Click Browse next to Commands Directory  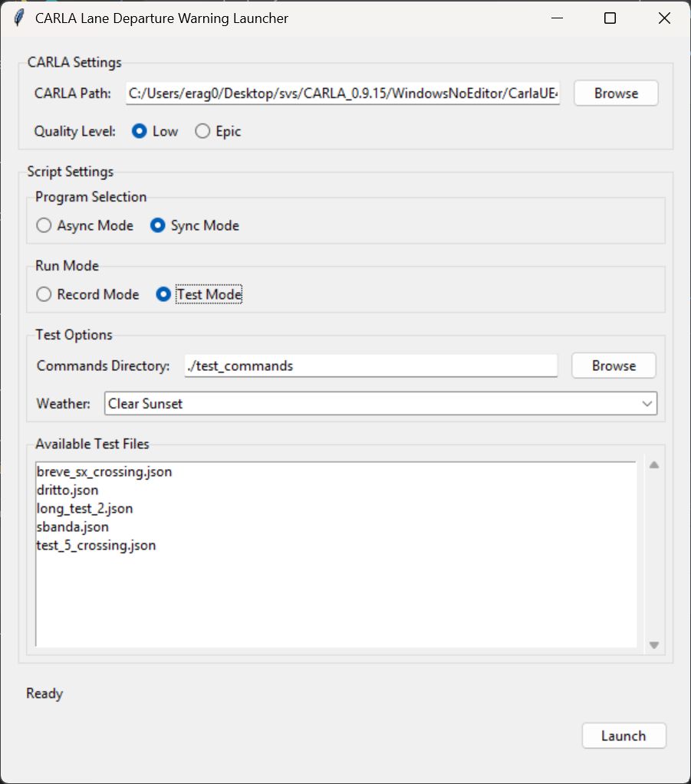614,366
